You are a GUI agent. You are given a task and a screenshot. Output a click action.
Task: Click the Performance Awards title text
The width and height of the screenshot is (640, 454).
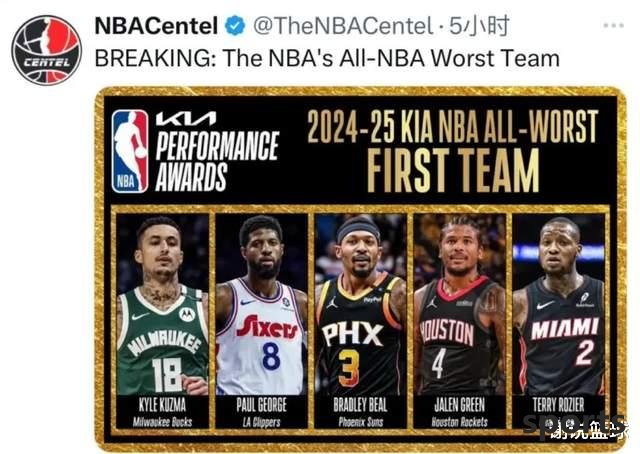[217, 161]
